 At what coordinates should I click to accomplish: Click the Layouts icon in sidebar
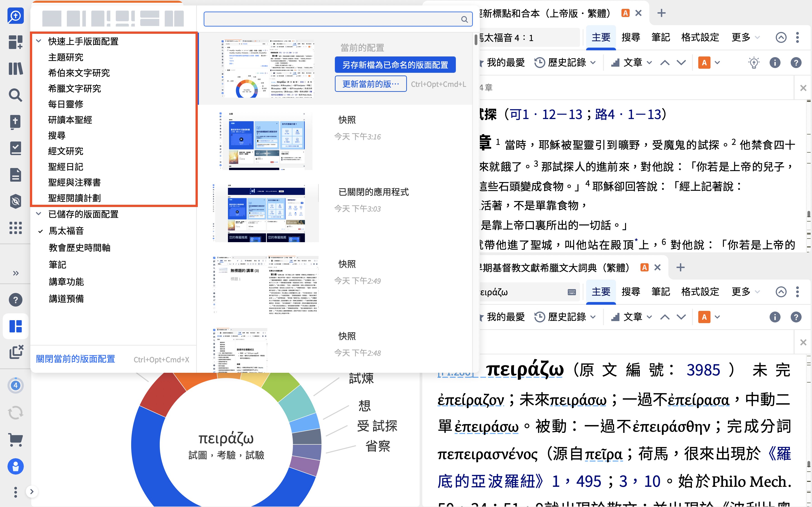point(15,326)
